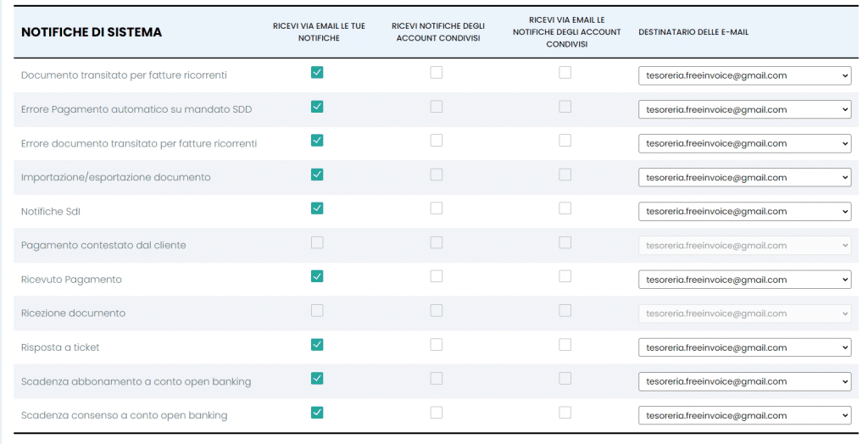Screen dimensions: 868x444
Task: Check shared accounts email for Scadenza consenso open banking
Action: pos(565,413)
